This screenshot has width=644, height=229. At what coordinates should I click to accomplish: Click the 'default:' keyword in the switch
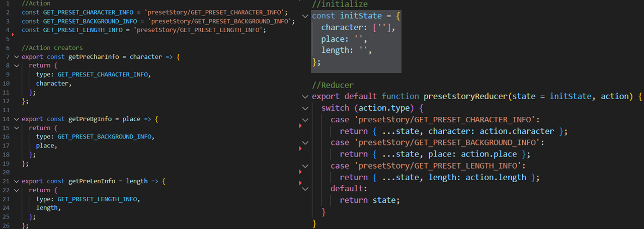click(349, 189)
